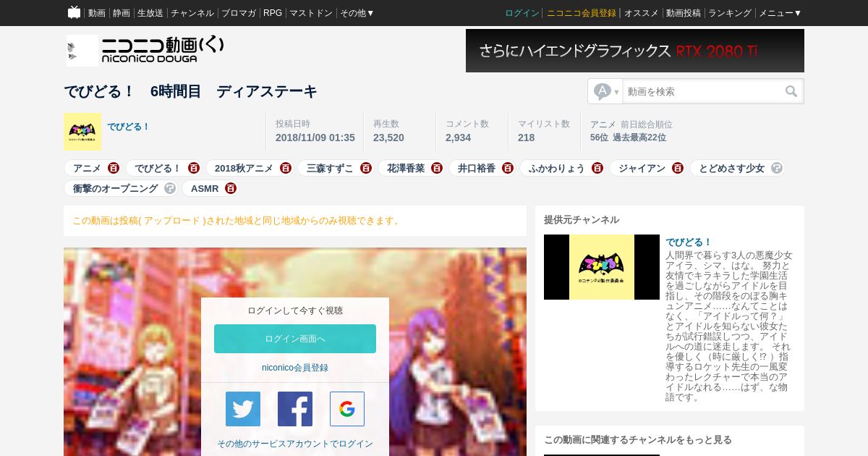
Task: Click the ふかわりょう tag
Action: 557,168
